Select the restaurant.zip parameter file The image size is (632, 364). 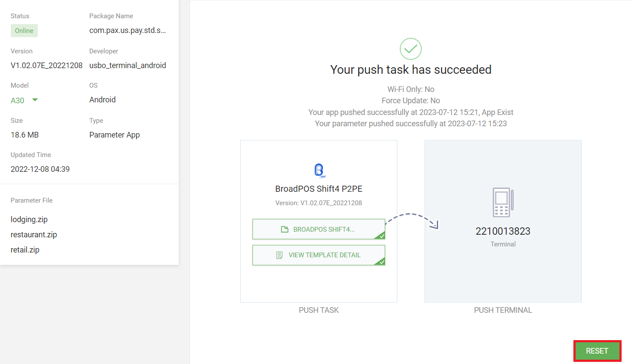34,235
